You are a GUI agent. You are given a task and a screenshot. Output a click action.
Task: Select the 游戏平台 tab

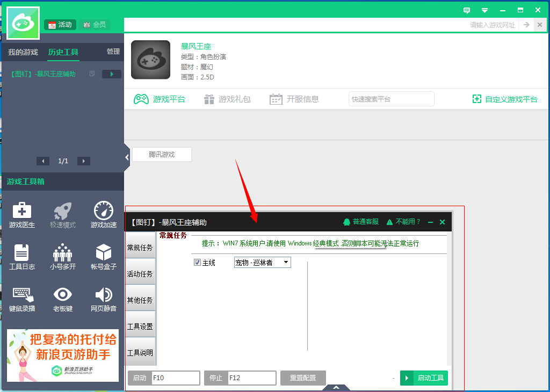160,99
